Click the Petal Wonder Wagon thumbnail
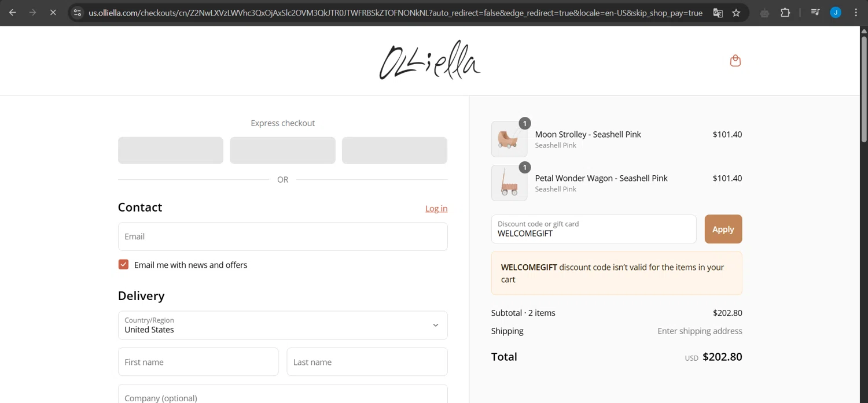Viewport: 868px width, 403px height. pos(509,183)
